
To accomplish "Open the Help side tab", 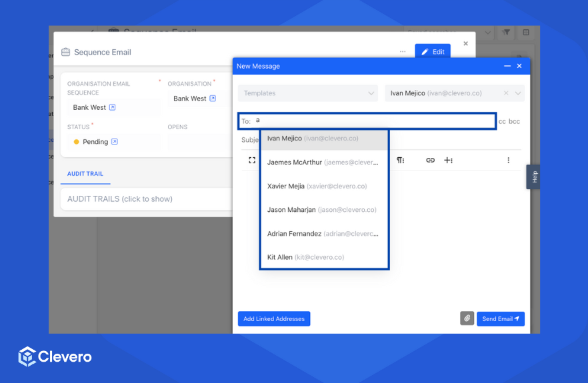I will tap(534, 177).
